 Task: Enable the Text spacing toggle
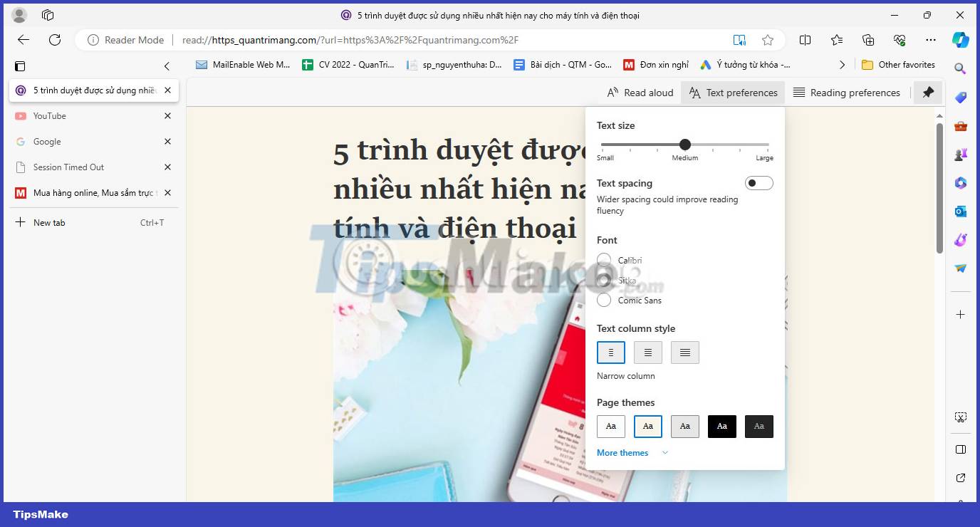point(759,183)
